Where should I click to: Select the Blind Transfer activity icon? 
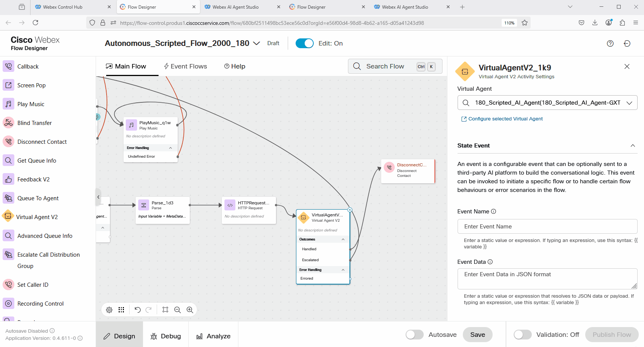point(8,123)
